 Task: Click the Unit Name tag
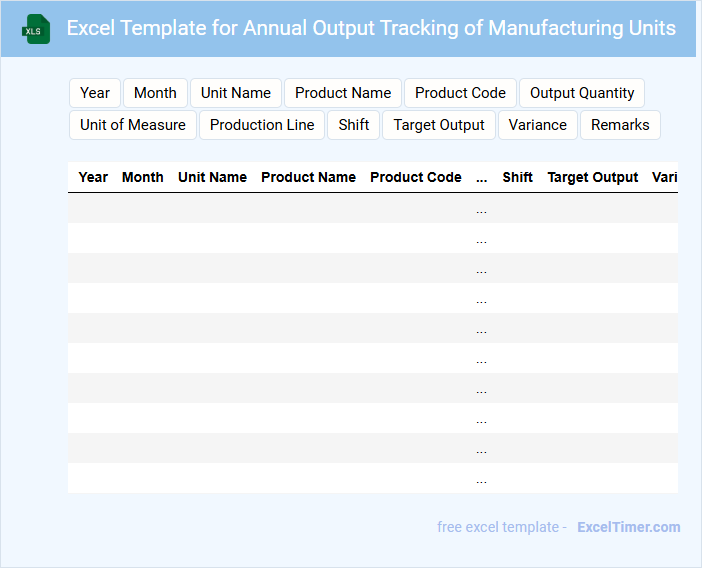236,93
